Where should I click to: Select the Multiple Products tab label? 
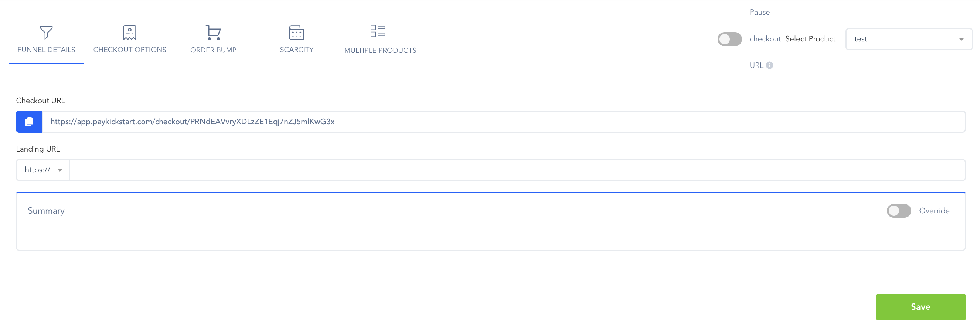(380, 51)
